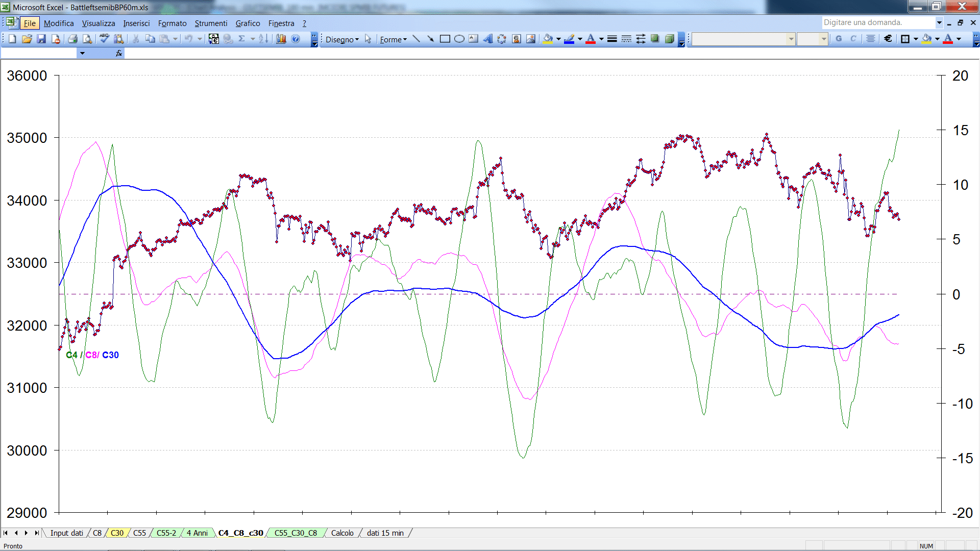Open the Name Box dropdown arrow

coord(82,53)
